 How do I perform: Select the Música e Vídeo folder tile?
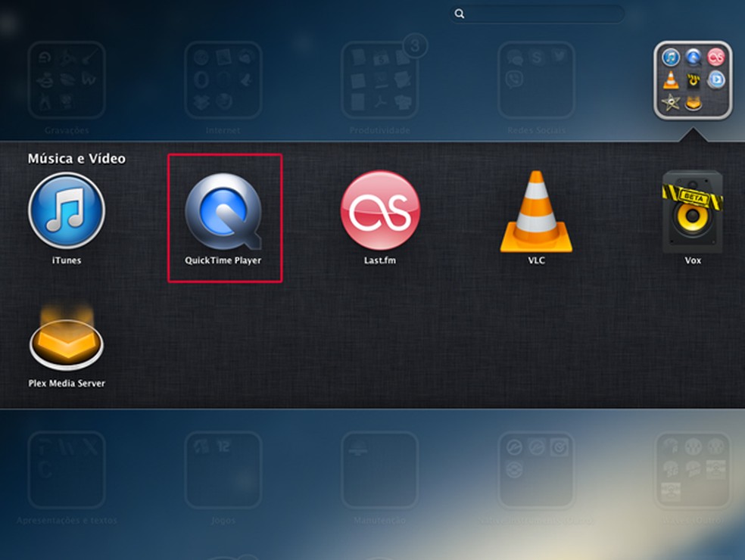[693, 78]
